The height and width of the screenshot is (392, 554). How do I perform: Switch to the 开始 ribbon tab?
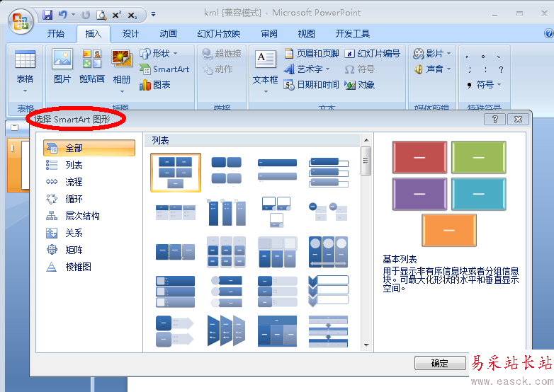click(x=56, y=33)
